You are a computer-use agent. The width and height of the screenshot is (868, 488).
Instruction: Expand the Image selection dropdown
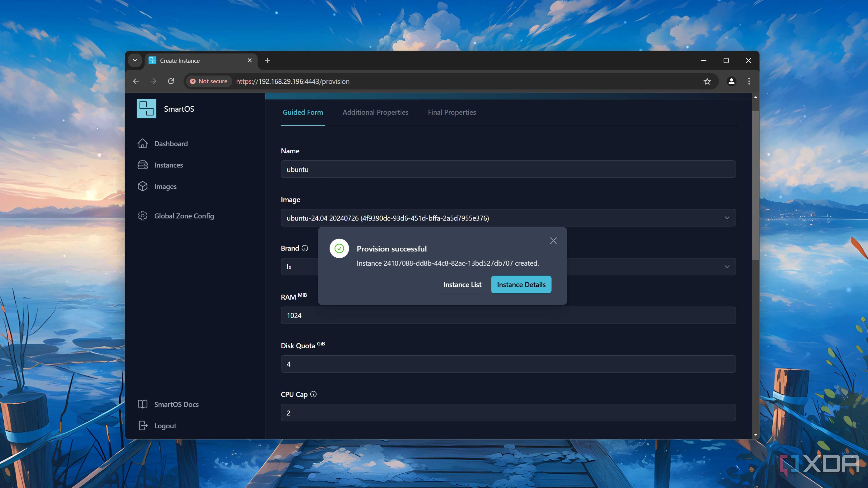pyautogui.click(x=727, y=218)
